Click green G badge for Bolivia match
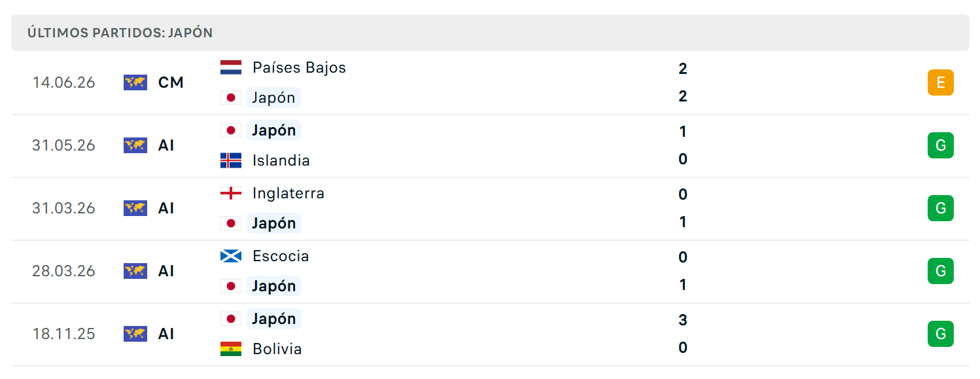This screenshot has width=980, height=379. tap(941, 334)
